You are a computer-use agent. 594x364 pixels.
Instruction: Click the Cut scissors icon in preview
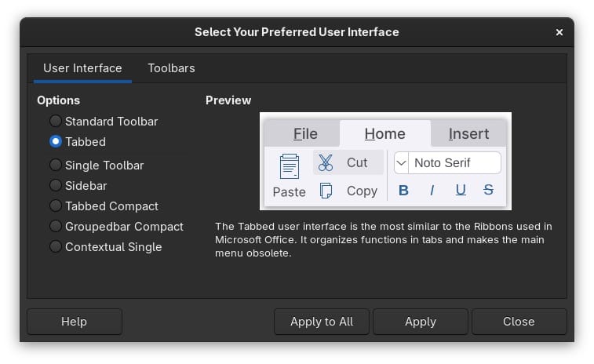(326, 162)
